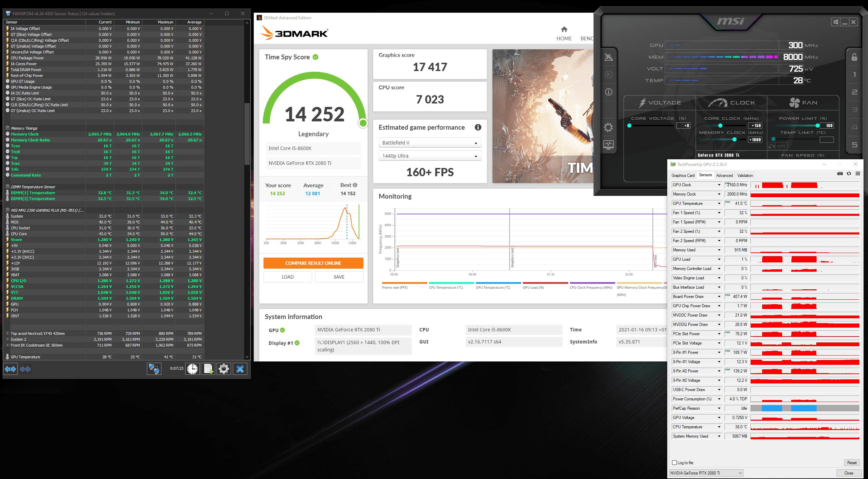
Task: Click HWiNFO scrollbar down arrow
Action: [247, 357]
